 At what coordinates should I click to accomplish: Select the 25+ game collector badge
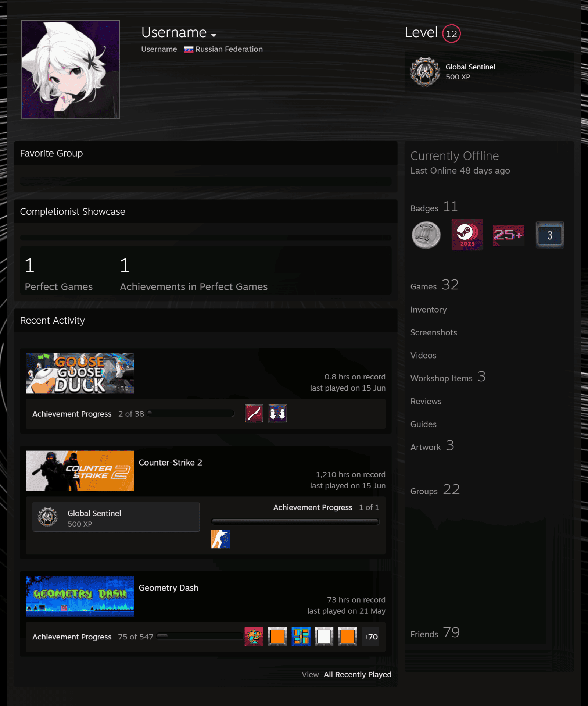tap(509, 235)
